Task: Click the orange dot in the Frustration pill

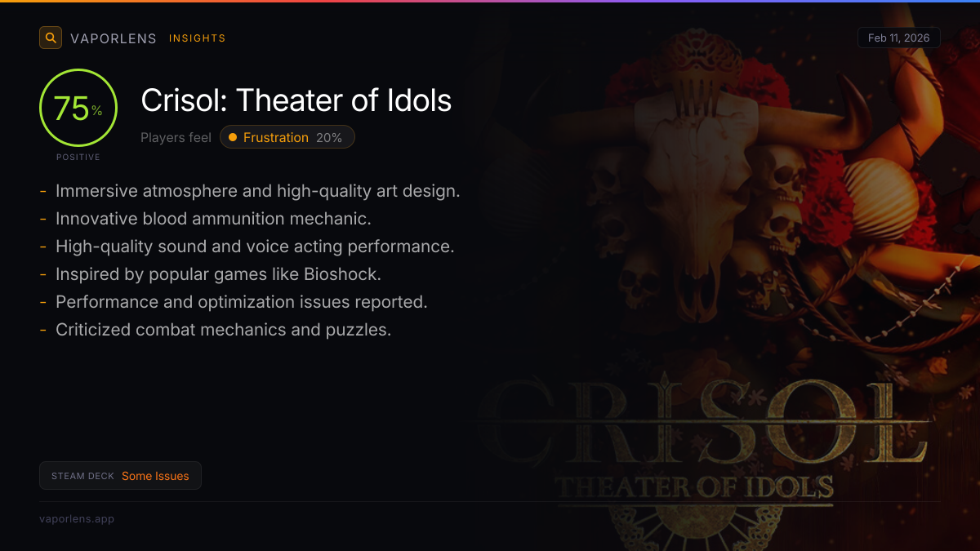Action: pos(233,137)
